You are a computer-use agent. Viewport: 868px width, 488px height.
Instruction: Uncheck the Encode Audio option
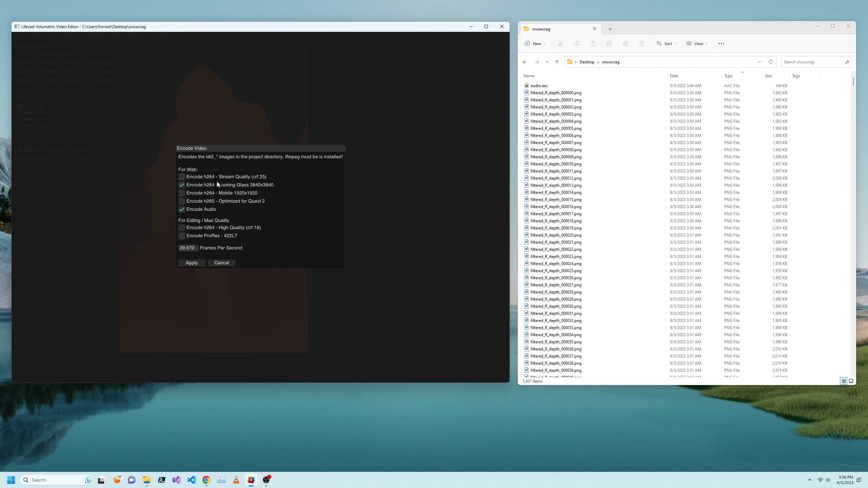click(x=182, y=209)
